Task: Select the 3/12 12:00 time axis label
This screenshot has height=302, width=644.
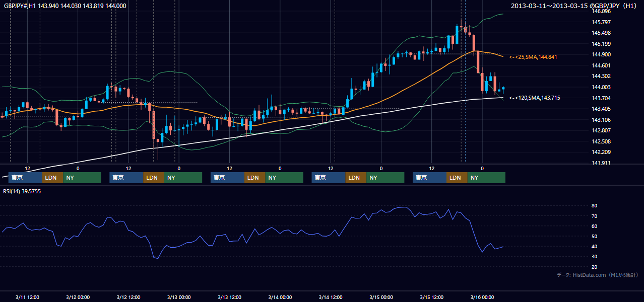Action: tap(128, 297)
